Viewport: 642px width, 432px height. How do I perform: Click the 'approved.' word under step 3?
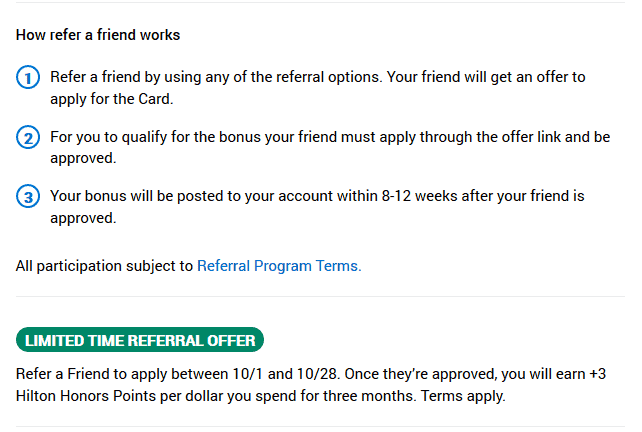83,218
